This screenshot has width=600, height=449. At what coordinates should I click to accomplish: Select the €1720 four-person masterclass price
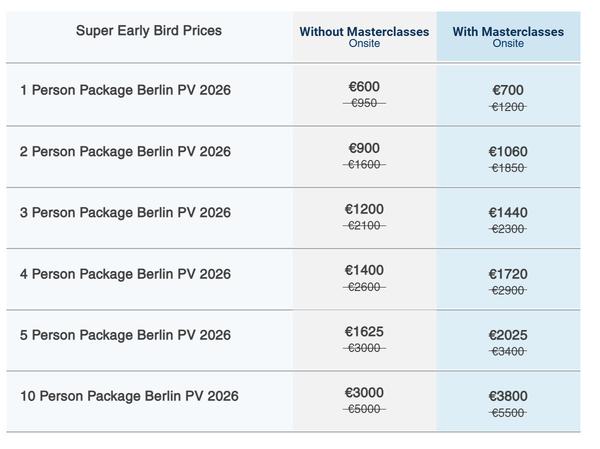click(x=508, y=274)
